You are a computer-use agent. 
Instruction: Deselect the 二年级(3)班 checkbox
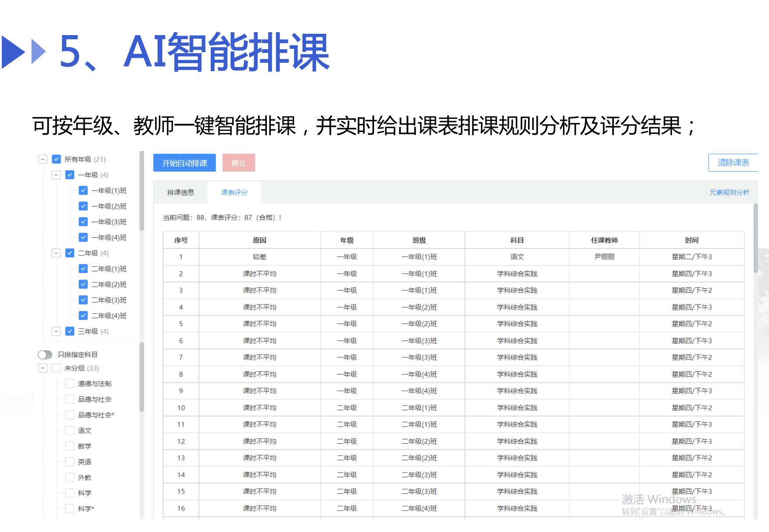click(x=83, y=300)
